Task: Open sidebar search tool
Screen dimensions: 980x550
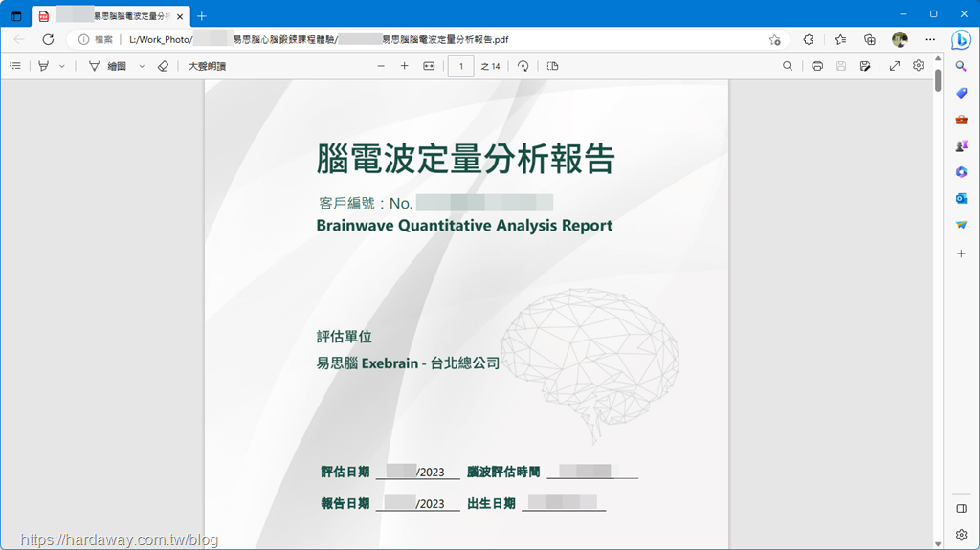Action: (x=961, y=66)
